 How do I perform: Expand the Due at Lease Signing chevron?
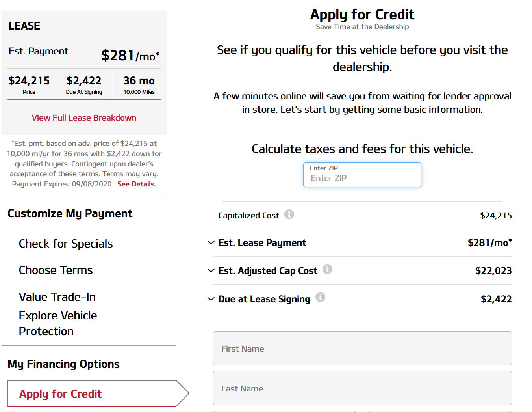pyautogui.click(x=211, y=299)
